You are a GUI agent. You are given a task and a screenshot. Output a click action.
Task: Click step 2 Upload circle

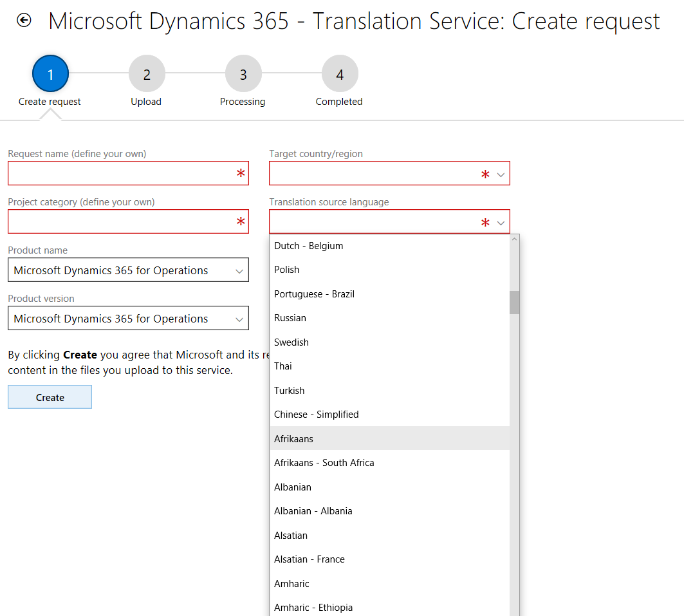click(147, 74)
